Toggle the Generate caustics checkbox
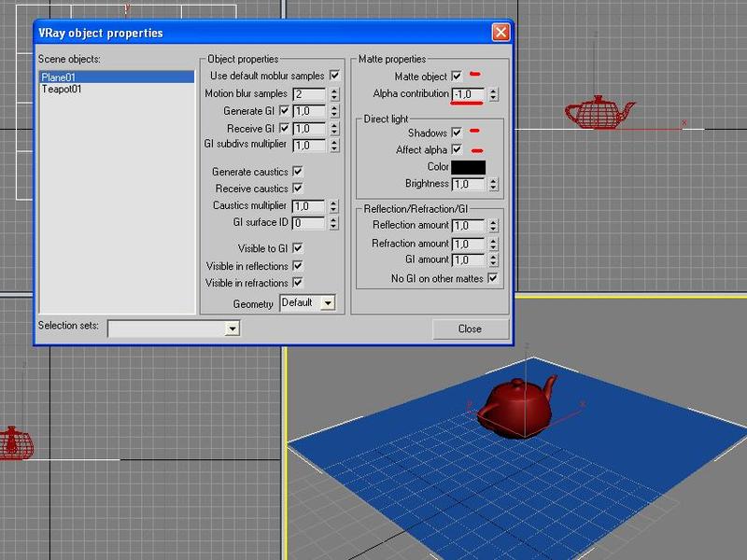 coord(298,172)
